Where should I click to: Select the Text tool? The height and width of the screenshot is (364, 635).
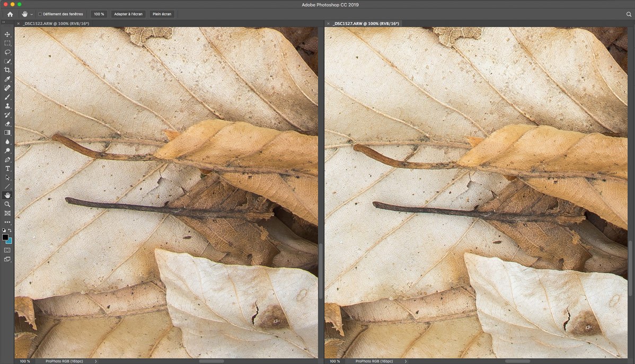pos(7,168)
